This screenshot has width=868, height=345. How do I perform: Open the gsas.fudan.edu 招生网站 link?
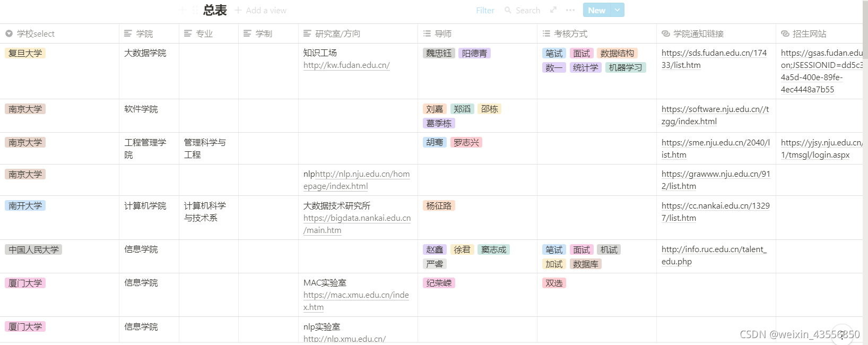[x=821, y=71]
